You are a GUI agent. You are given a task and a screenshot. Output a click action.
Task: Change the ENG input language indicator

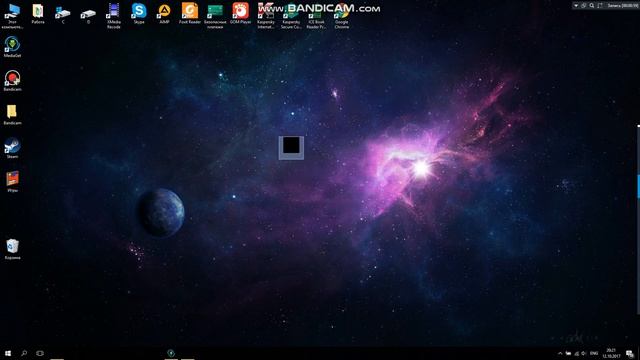pos(594,353)
